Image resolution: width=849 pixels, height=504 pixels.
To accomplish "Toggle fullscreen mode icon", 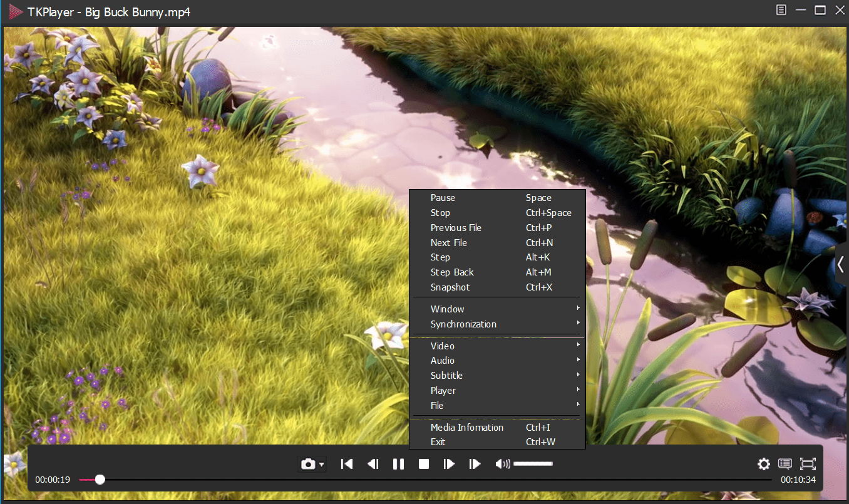I will [x=808, y=464].
